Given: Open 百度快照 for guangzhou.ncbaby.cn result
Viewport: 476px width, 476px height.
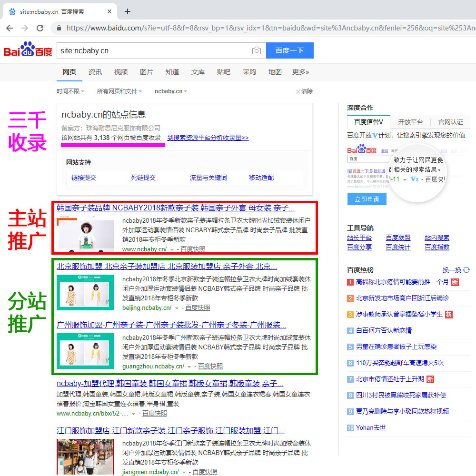Looking at the screenshot, I should pyautogui.click(x=210, y=367).
